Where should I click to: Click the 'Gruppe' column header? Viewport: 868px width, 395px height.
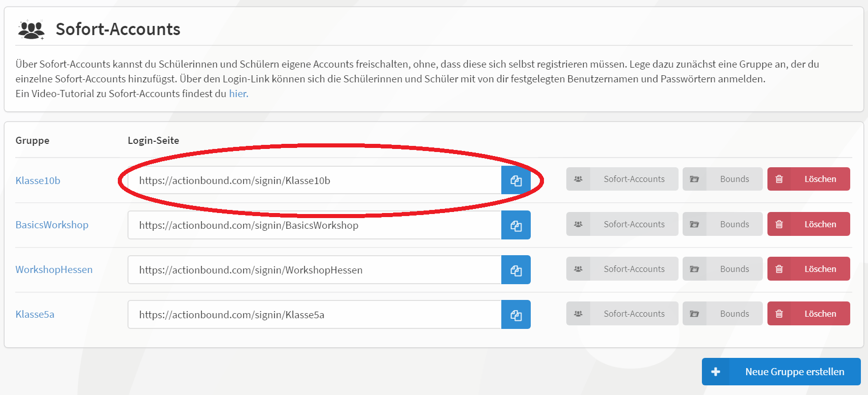click(33, 140)
